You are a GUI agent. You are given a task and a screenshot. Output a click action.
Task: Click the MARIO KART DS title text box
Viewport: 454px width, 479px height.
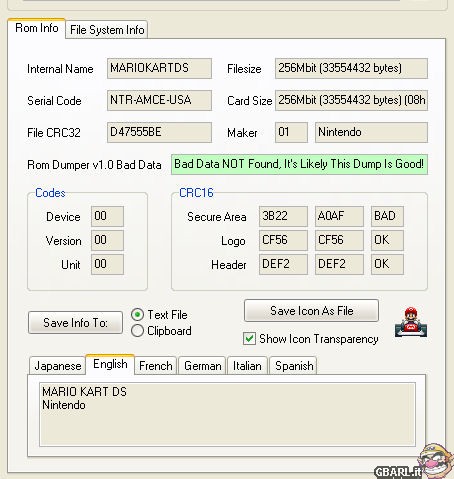[227, 414]
